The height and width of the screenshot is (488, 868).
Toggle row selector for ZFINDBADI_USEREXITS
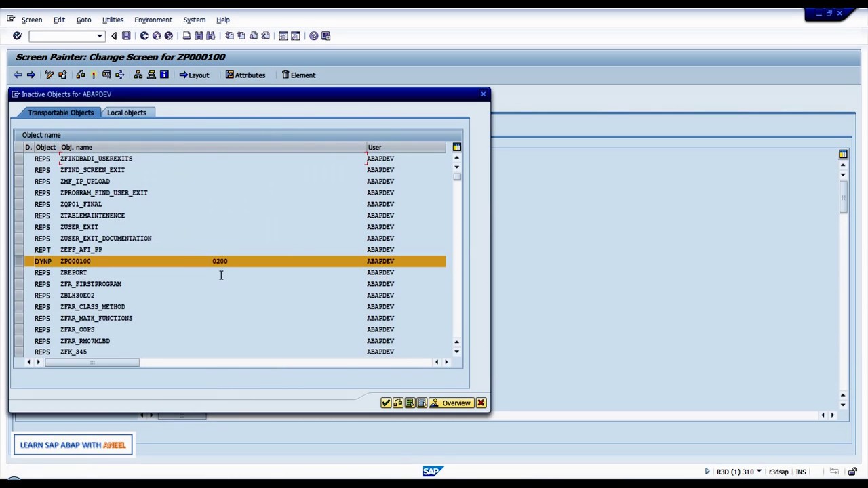[19, 159]
